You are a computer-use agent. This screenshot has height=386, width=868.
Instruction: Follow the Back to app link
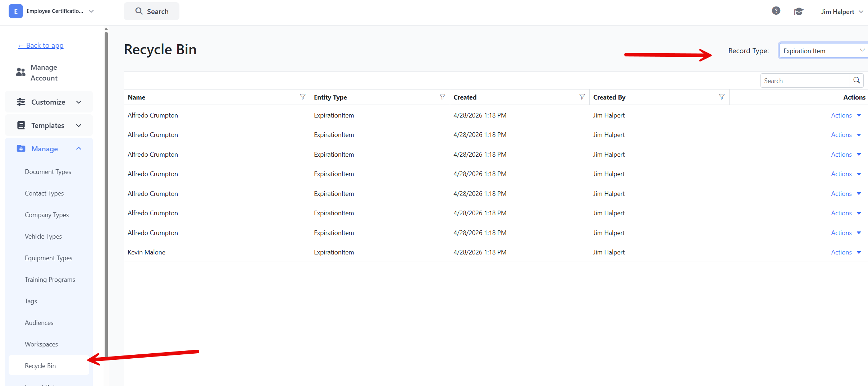click(41, 46)
